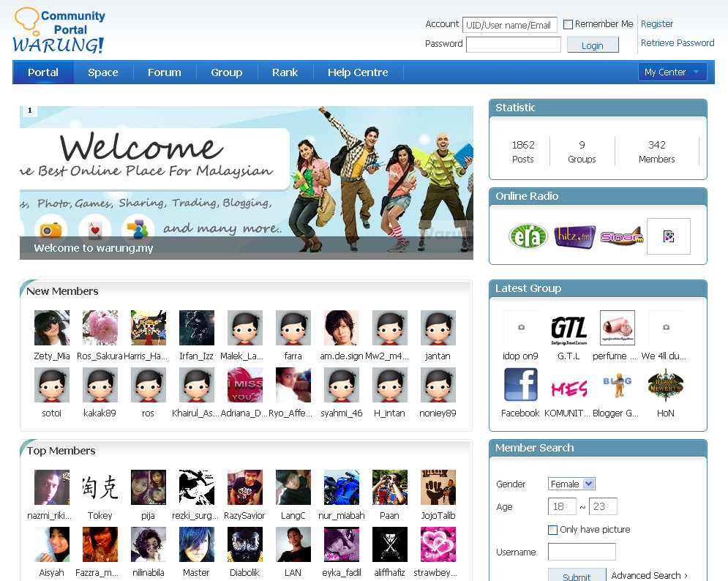Screen dimensions: 728x581
Task: Click the Account username field
Action: (510, 25)
